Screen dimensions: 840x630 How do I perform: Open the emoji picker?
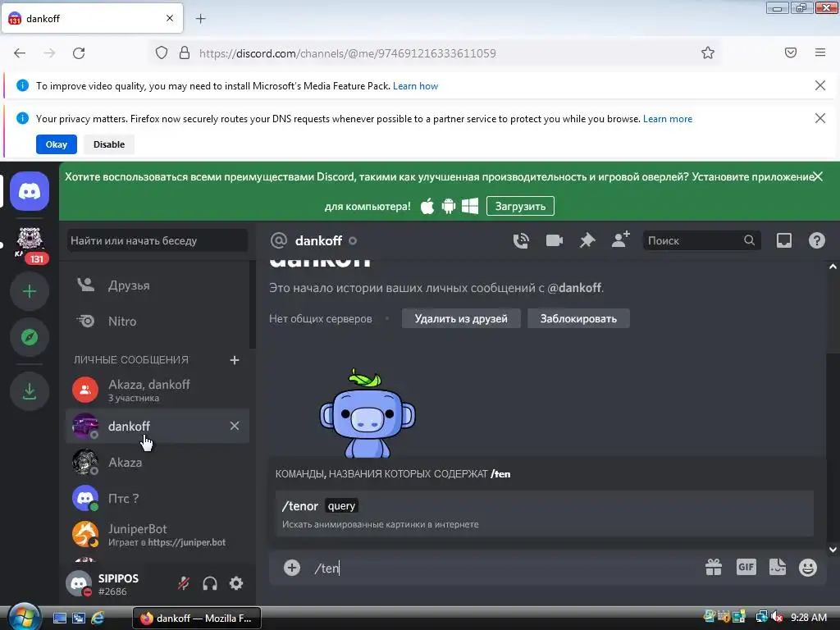pyautogui.click(x=808, y=568)
